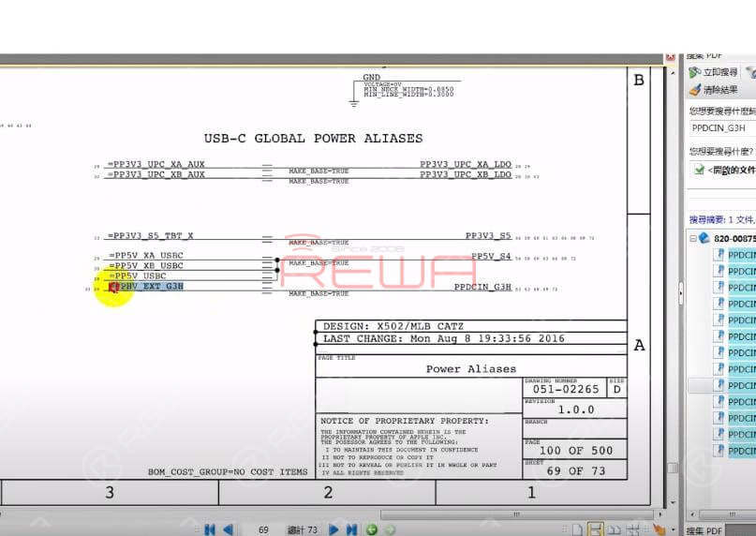Click the USB-C GLOBAL POWER ALIASES heading
This screenshot has width=756, height=536.
[314, 139]
